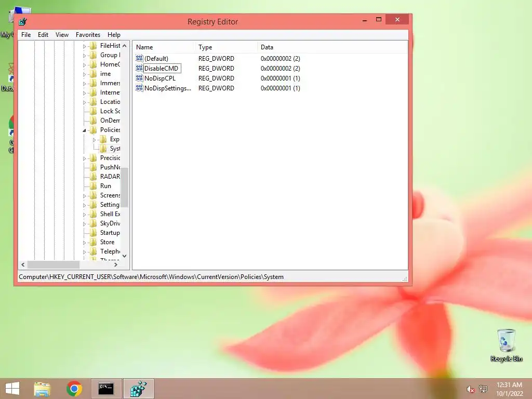Screen dimensions: 532x399
Task: Click tree horizontal scroll right arrow
Action: pyautogui.click(x=116, y=264)
